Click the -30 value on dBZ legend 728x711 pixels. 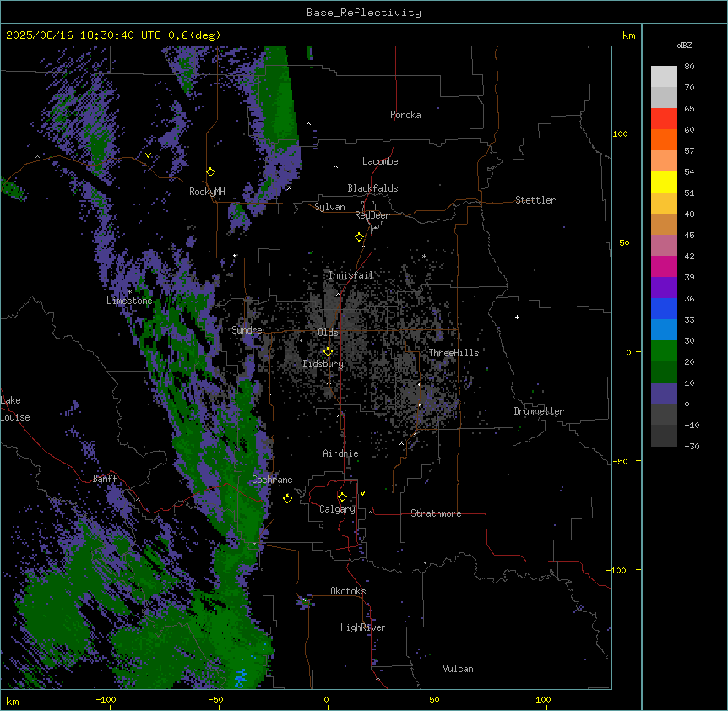tap(693, 446)
